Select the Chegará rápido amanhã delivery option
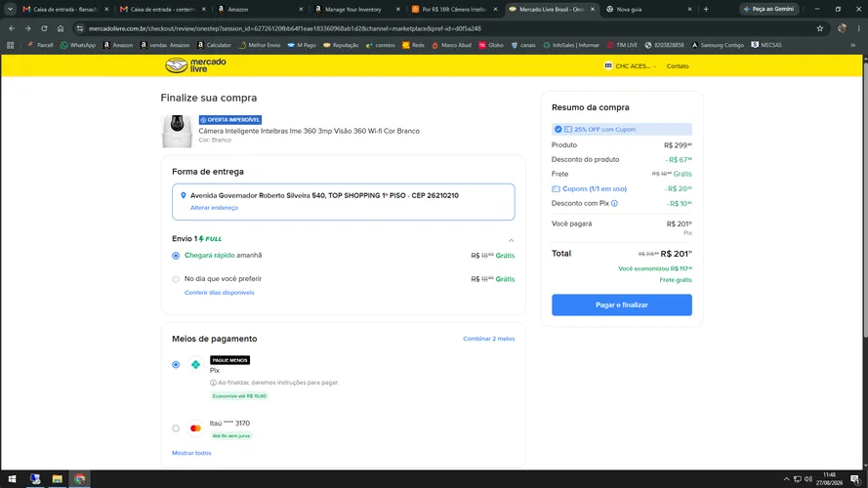 pyautogui.click(x=176, y=256)
